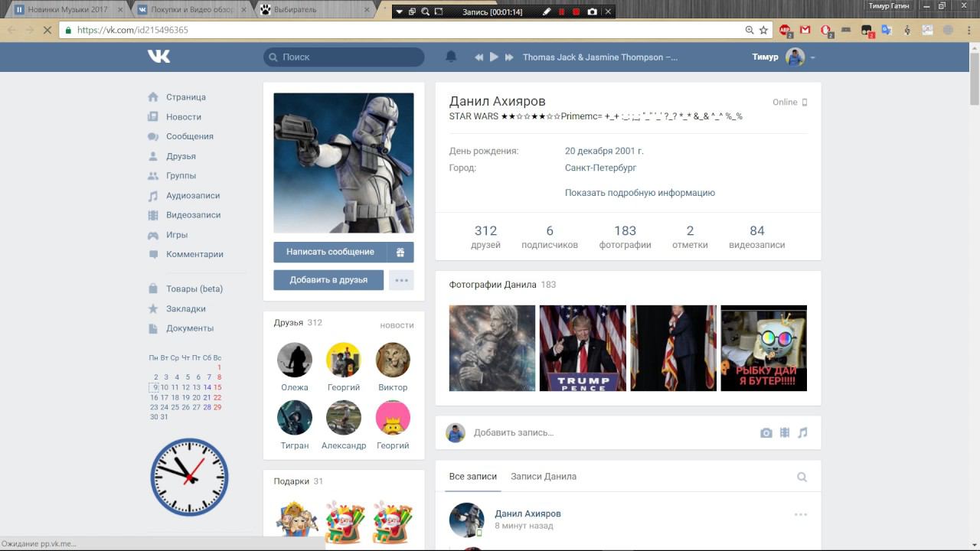Open the 6 подписчиков counter

pos(550,236)
